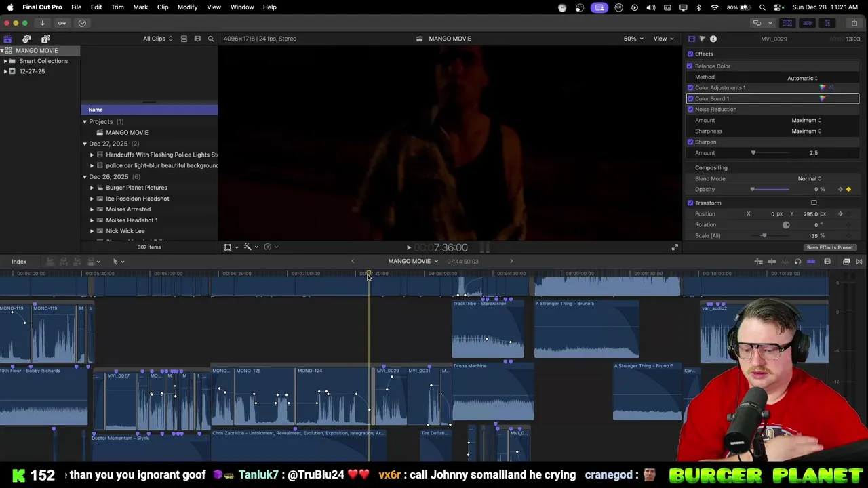The height and width of the screenshot is (488, 868).
Task: Click the Share export icon
Action: [x=854, y=23]
